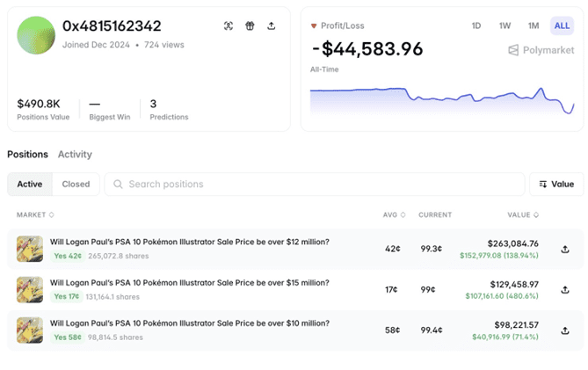Screen dimensions: 588x370
Task: Show the Closed positions tab
Action: [76, 185]
